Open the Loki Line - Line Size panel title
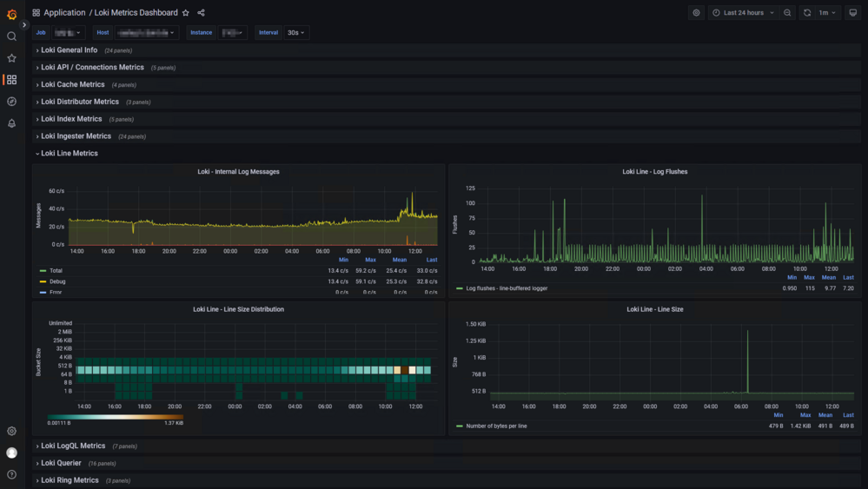868x489 pixels. [x=655, y=309]
